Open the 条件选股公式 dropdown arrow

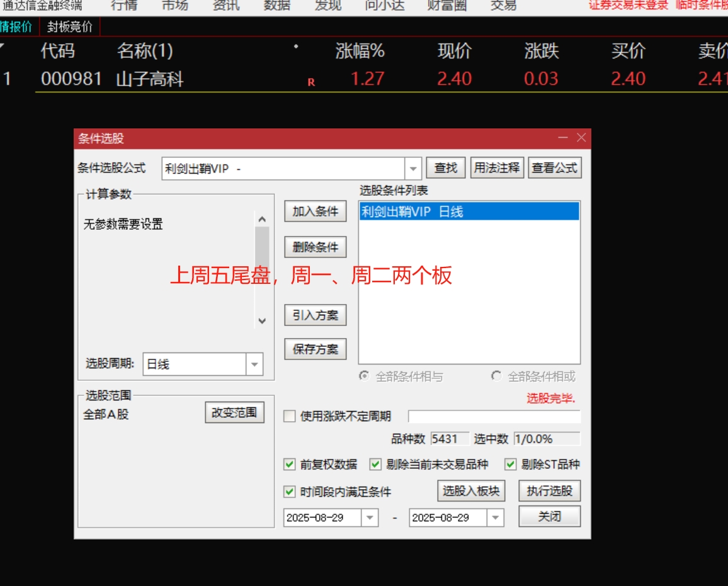tap(412, 169)
